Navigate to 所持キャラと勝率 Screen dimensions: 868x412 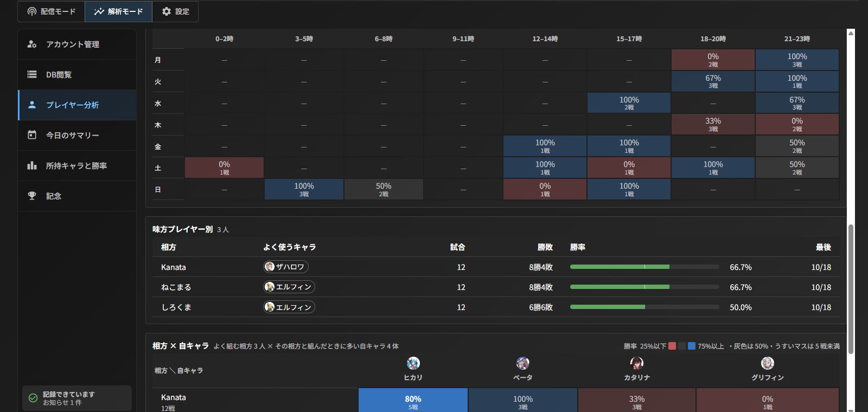pyautogui.click(x=77, y=166)
